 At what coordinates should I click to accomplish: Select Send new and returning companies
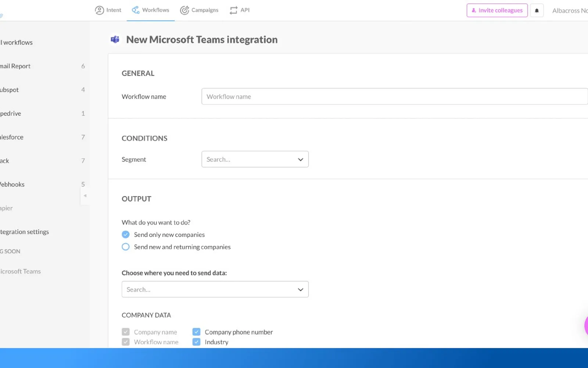[x=126, y=247]
